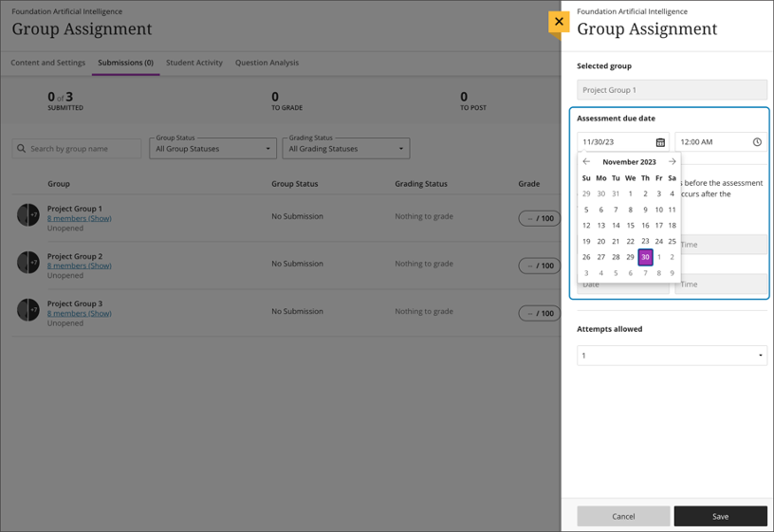
Task: Go to previous month in calendar
Action: [x=586, y=162]
